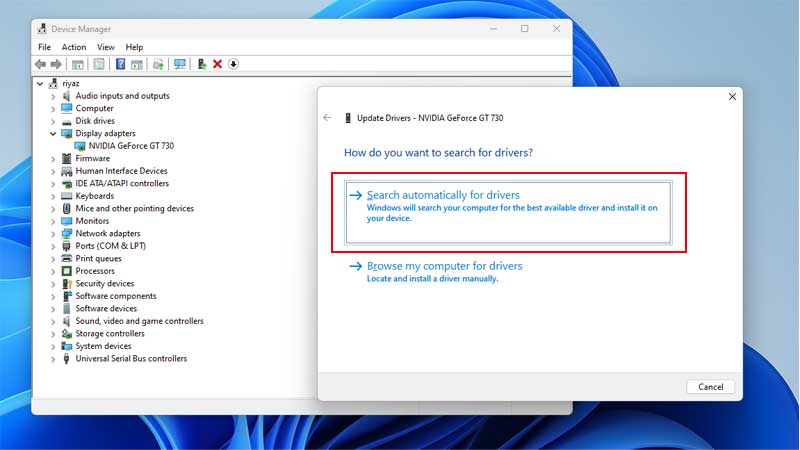Open the Properties toolbar icon
Viewport: 800px width, 450px height.
(x=99, y=64)
